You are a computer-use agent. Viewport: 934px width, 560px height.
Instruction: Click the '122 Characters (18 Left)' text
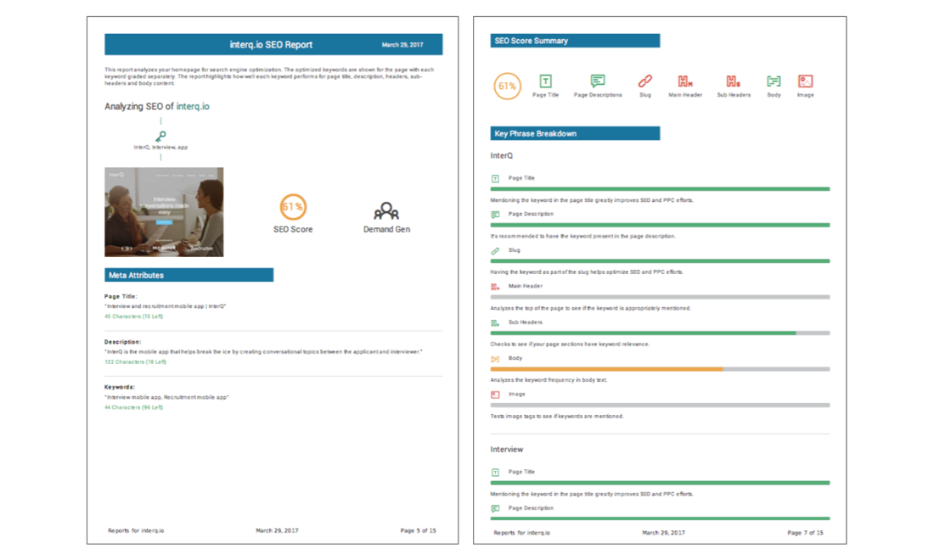coord(135,361)
